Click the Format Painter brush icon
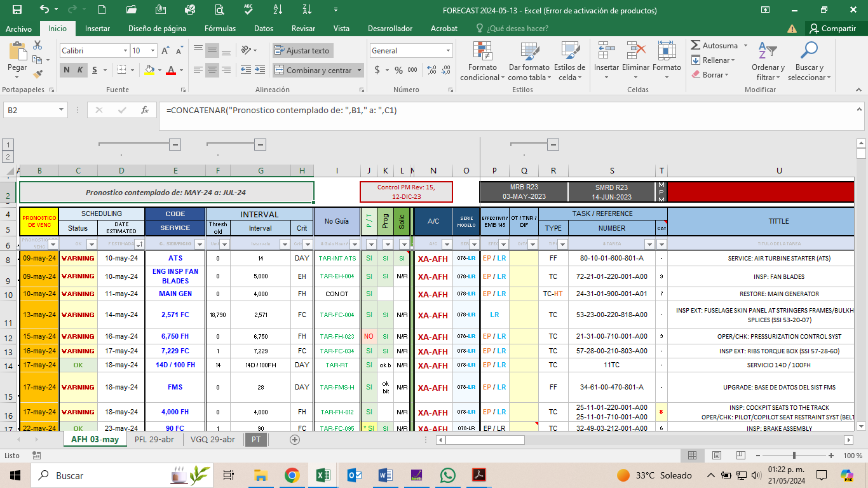Viewport: 868px width, 488px height. click(x=37, y=75)
